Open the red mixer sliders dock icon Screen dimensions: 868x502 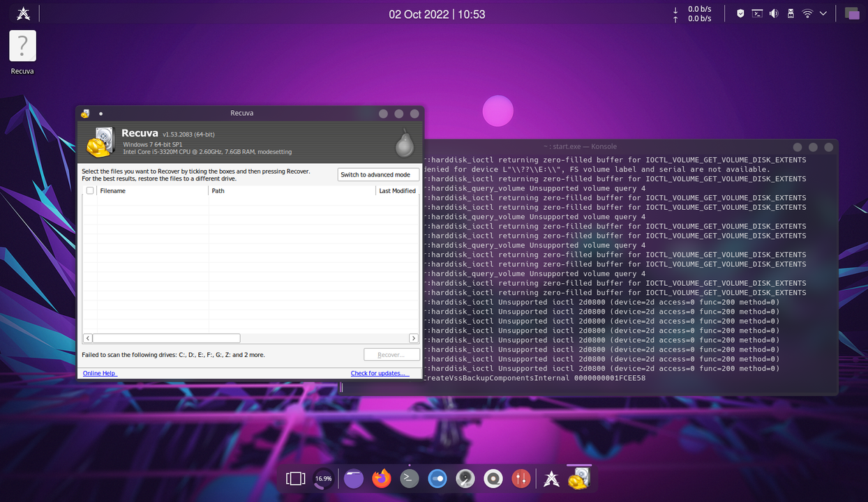[521, 478]
